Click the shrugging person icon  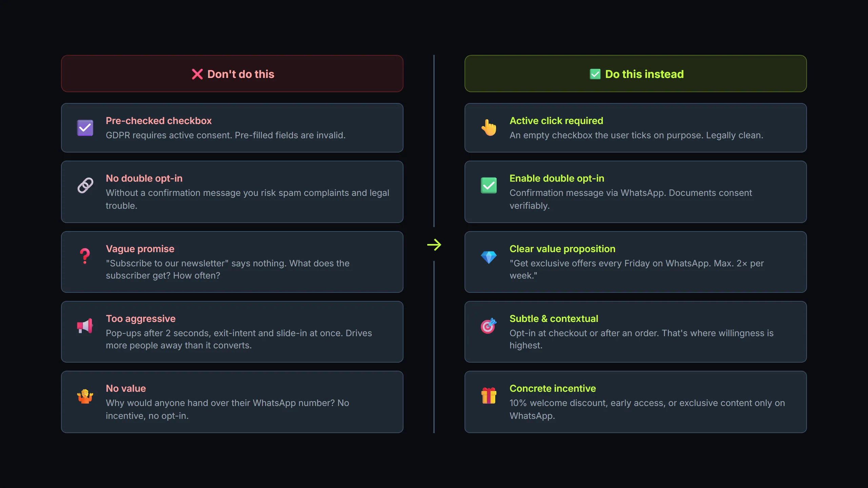click(x=85, y=395)
